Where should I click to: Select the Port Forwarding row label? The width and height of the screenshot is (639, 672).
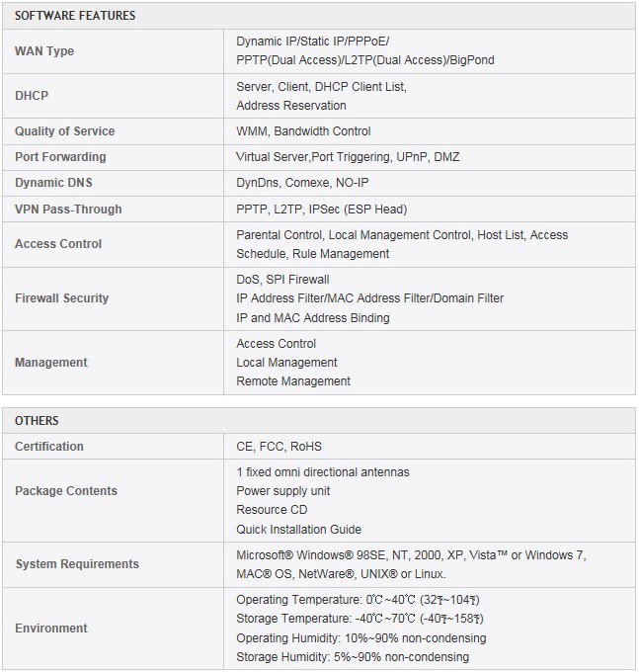pyautogui.click(x=60, y=157)
